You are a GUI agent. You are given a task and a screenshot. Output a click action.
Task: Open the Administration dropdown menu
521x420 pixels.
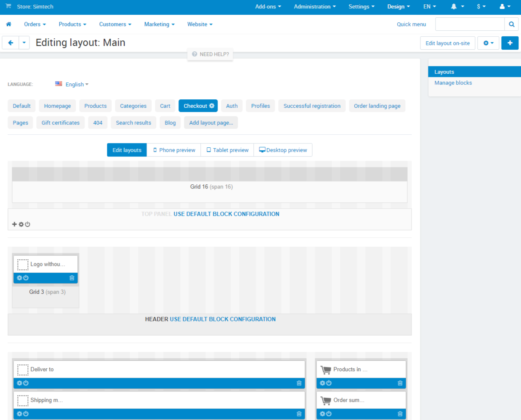(x=315, y=6)
